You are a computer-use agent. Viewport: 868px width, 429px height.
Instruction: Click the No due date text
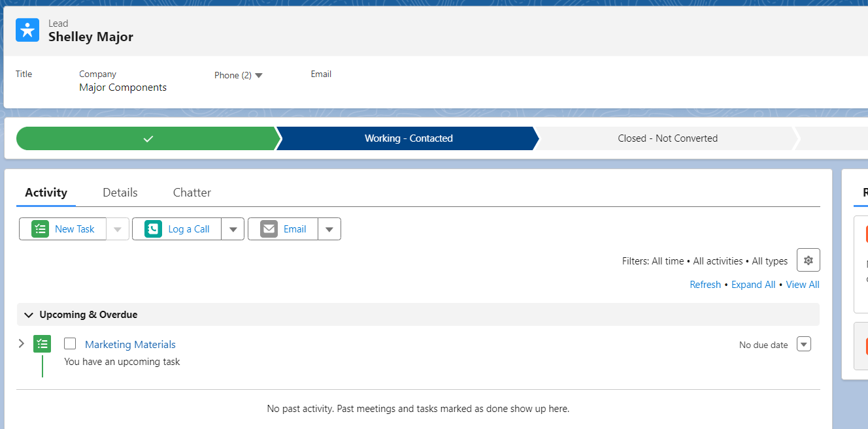763,345
